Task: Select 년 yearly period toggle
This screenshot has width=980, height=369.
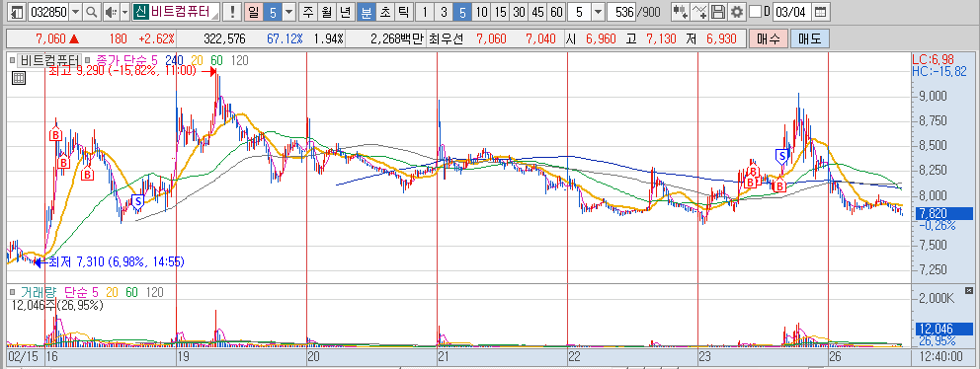Action: pyautogui.click(x=345, y=11)
